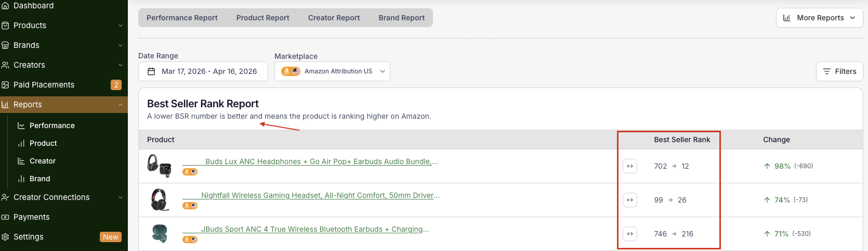This screenshot has width=868, height=251.
Task: Collapse the Reports sidebar section
Action: click(120, 105)
